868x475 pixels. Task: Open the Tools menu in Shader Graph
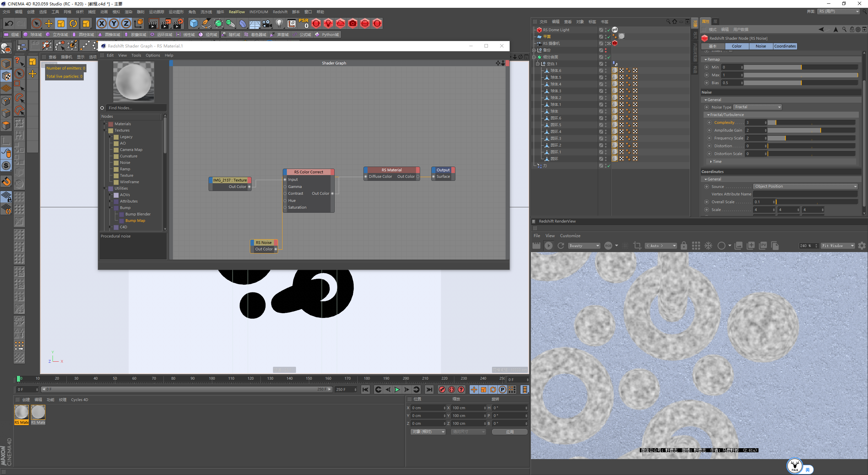click(x=136, y=55)
